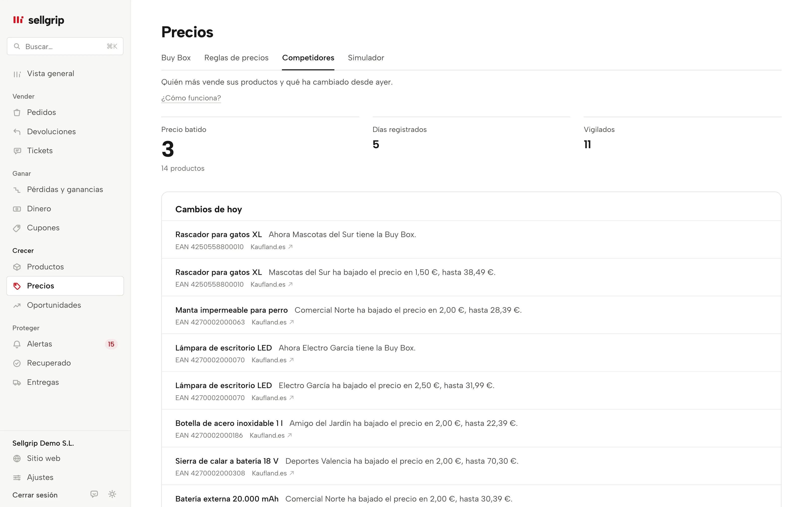This screenshot has height=507, width=812.
Task: Open Pérdidas y ganancias in the sidebar
Action: (x=65, y=190)
